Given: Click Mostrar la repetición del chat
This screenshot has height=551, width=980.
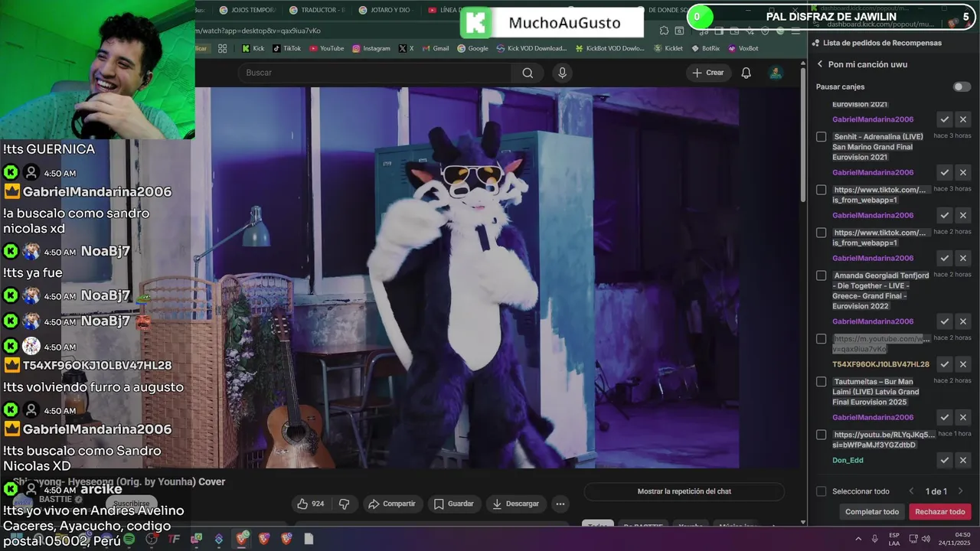Looking at the screenshot, I should [684, 491].
